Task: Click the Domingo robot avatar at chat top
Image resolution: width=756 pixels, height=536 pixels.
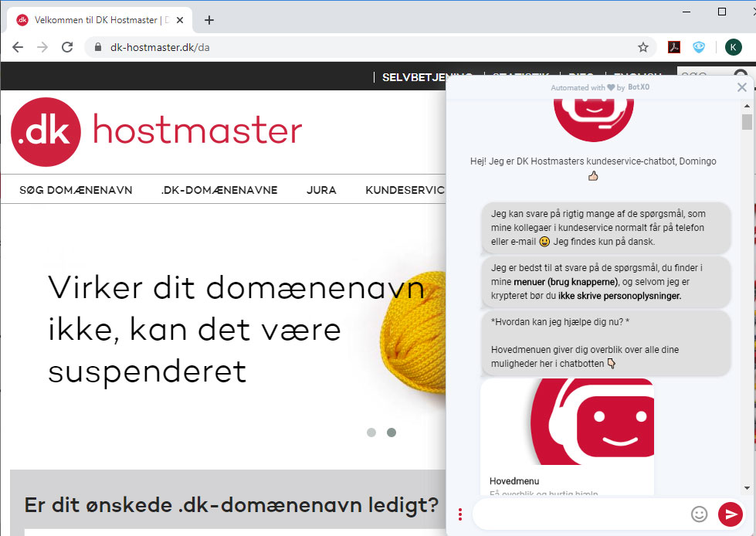Action: [x=594, y=120]
